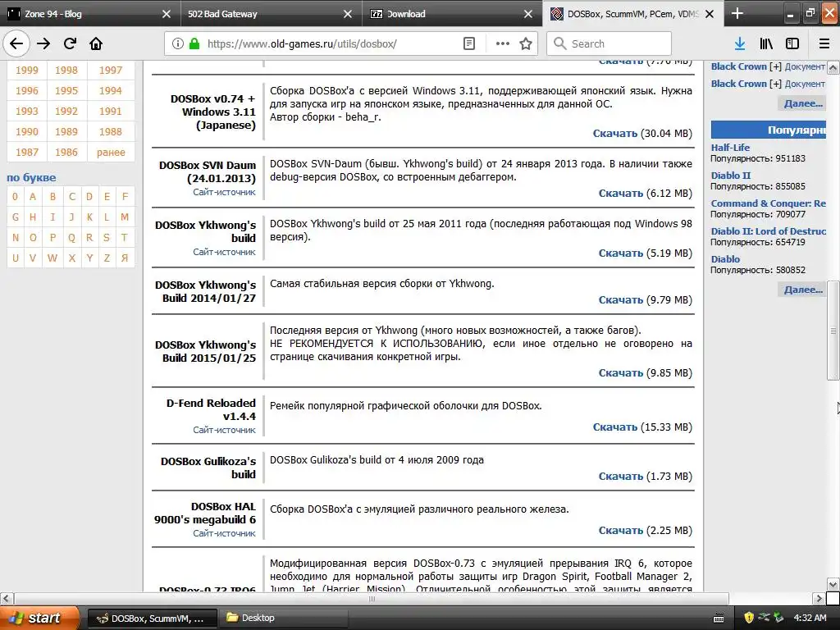Browse games starting with letter Z
840x630 pixels.
tap(107, 258)
